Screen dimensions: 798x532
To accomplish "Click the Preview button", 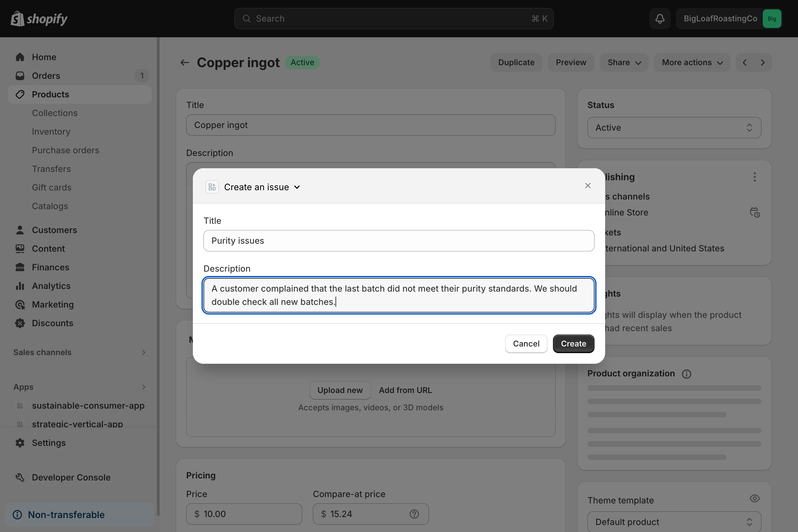I will tap(571, 63).
